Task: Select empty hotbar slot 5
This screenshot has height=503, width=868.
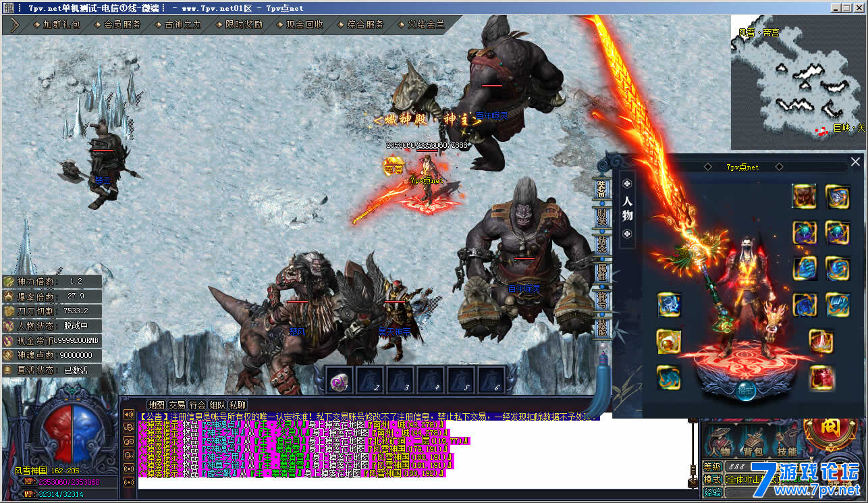Action: [460, 380]
